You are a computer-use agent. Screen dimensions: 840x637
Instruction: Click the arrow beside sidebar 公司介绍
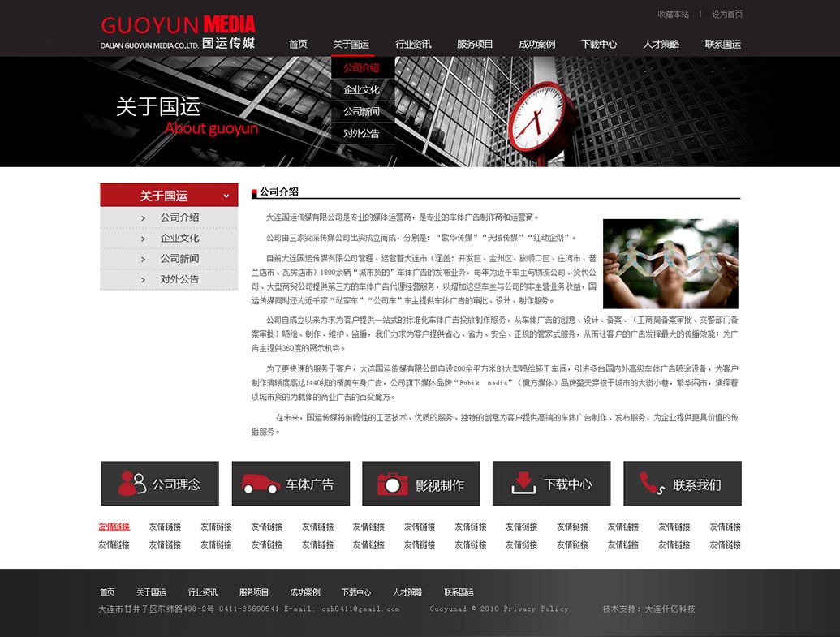click(x=143, y=218)
